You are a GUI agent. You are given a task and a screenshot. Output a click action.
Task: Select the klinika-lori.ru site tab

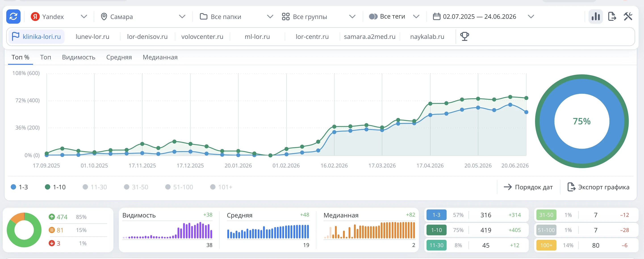[36, 36]
